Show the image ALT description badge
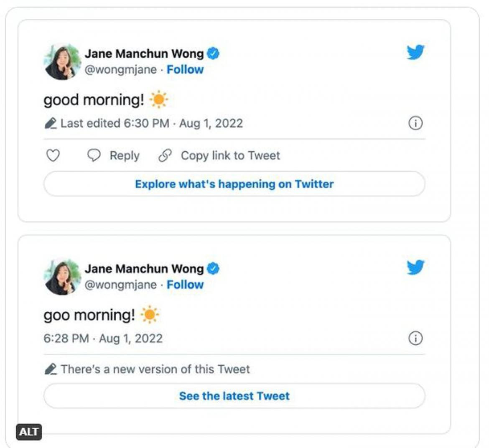Viewport: 489px width, 448px height. pos(29,432)
